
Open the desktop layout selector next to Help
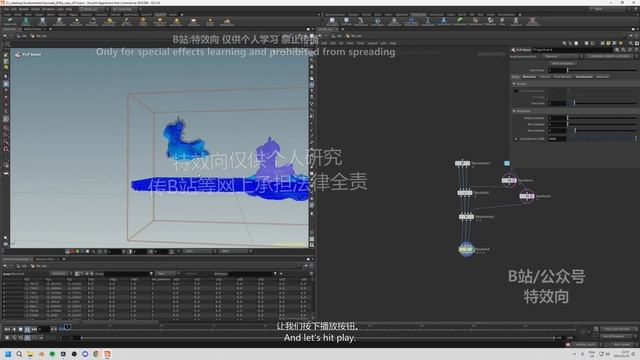click(x=94, y=9)
